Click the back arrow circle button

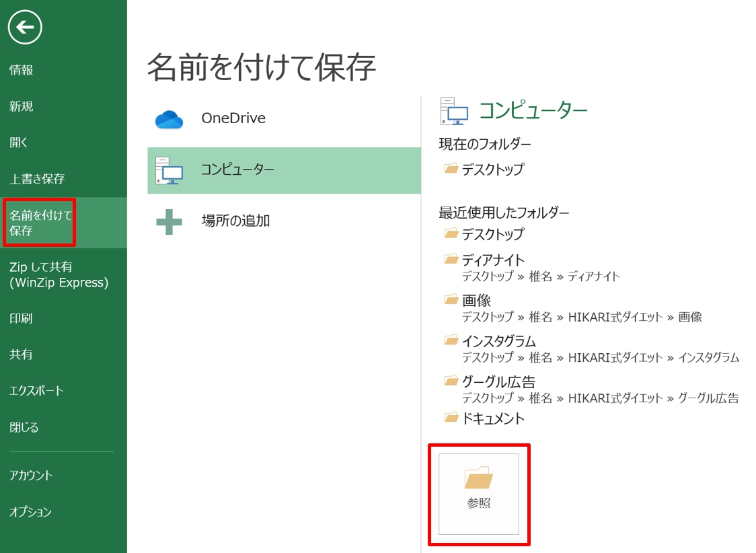25,27
